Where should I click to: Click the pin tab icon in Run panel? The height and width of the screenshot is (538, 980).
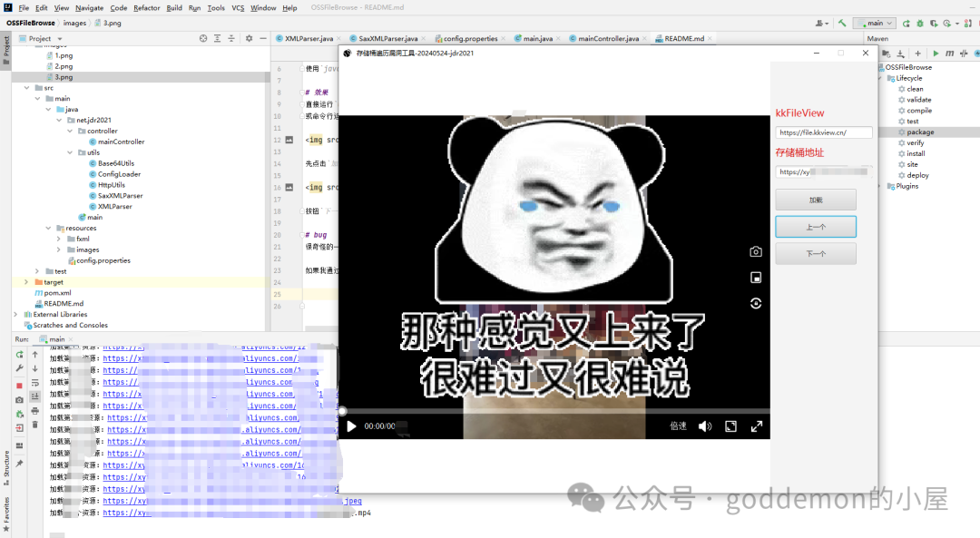pos(19,464)
